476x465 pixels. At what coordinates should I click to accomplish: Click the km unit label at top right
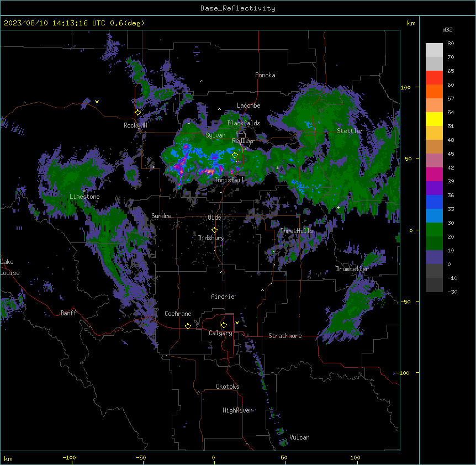(x=411, y=23)
